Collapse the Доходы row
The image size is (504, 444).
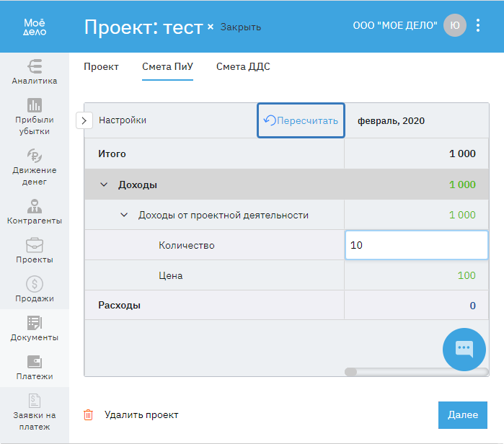(x=105, y=185)
